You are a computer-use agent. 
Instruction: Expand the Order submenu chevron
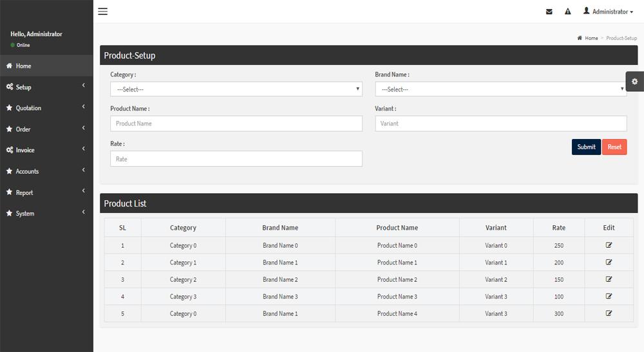(83, 127)
